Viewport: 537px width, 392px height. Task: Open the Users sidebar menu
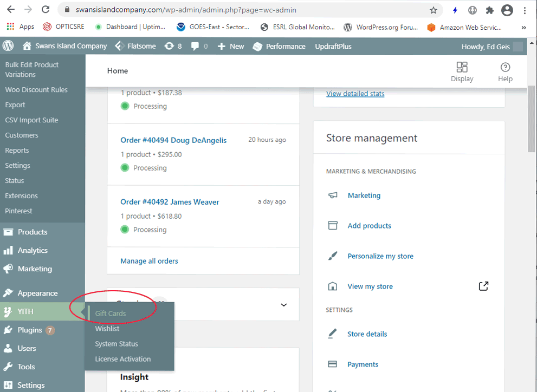pyautogui.click(x=42, y=349)
